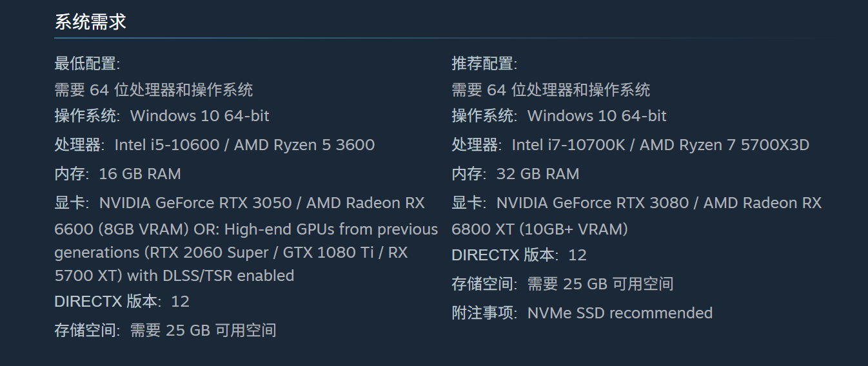This screenshot has height=366, width=868.
Task: Click the Intel i5-10600 processor text
Action: 167,145
